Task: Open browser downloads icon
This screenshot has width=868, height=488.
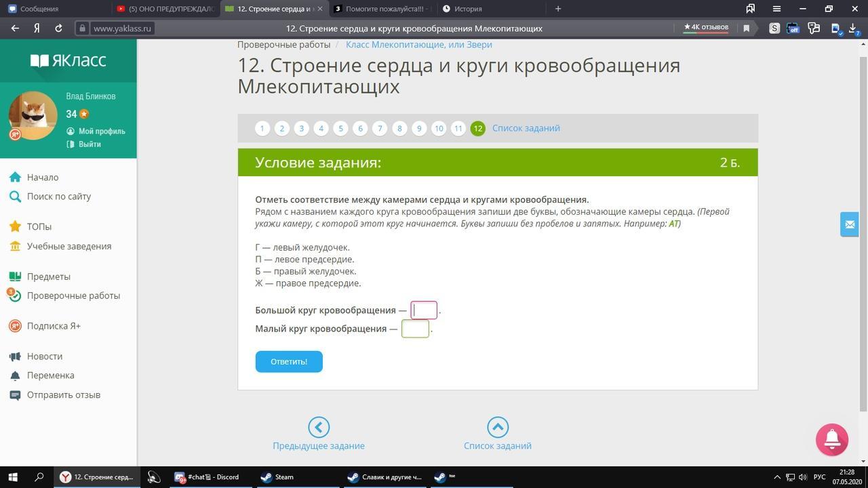Action: click(x=854, y=28)
